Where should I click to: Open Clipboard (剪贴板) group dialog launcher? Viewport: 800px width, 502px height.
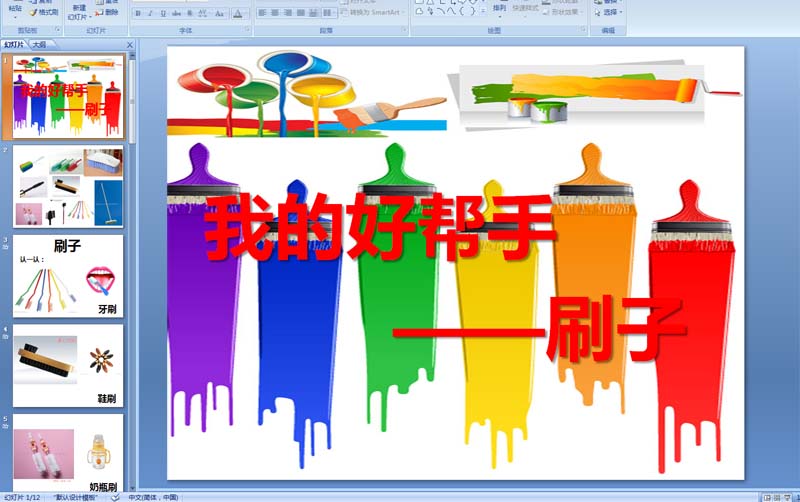point(58,31)
